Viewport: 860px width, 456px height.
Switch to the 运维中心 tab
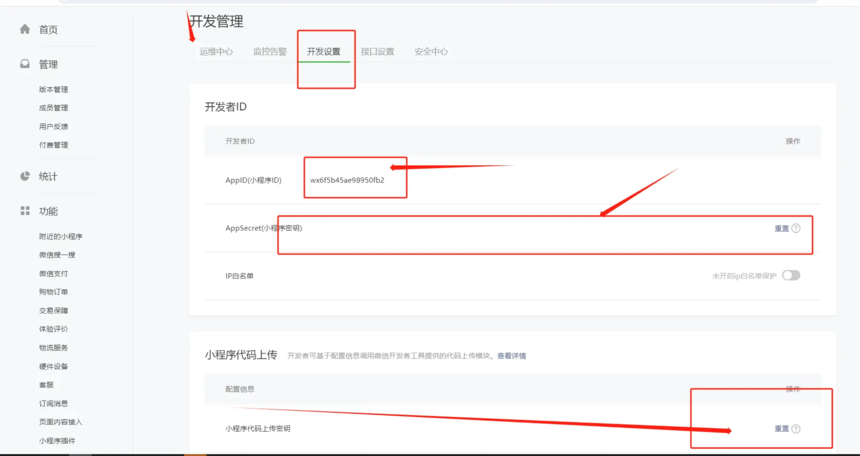(x=216, y=51)
